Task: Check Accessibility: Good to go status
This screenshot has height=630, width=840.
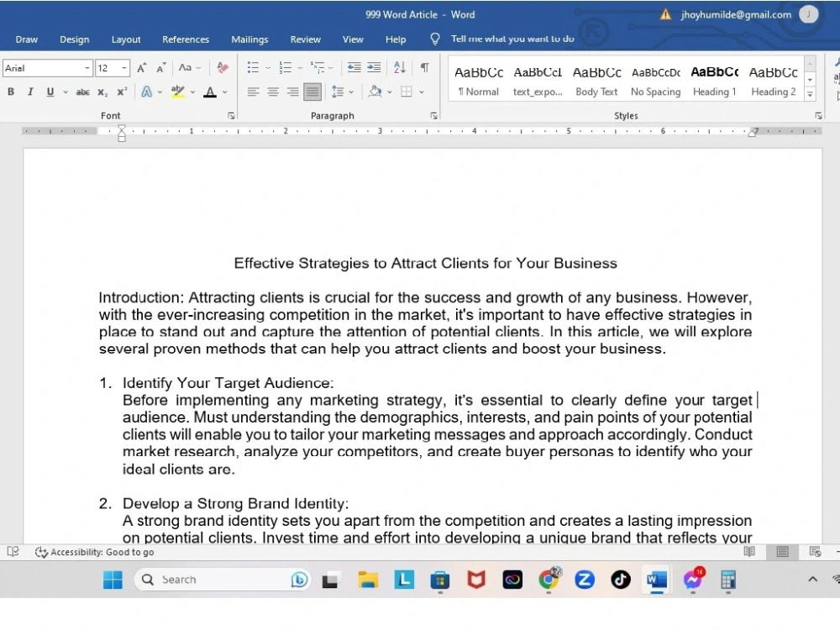Action: click(x=95, y=552)
